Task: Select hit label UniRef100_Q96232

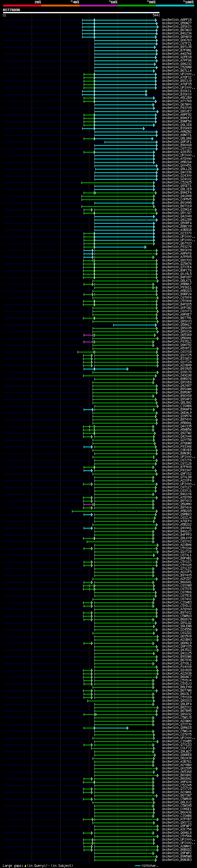Action: pyautogui.click(x=177, y=64)
